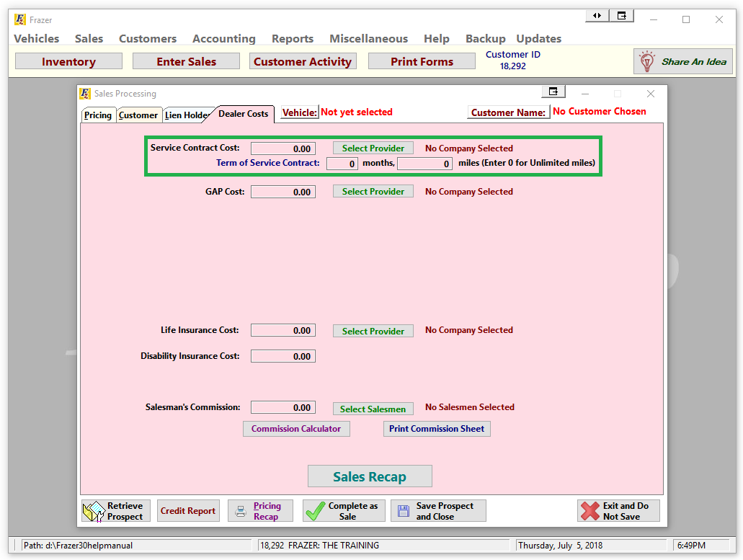743x560 pixels.
Task: Click the Not yet selected vehicle text
Action: [356, 112]
